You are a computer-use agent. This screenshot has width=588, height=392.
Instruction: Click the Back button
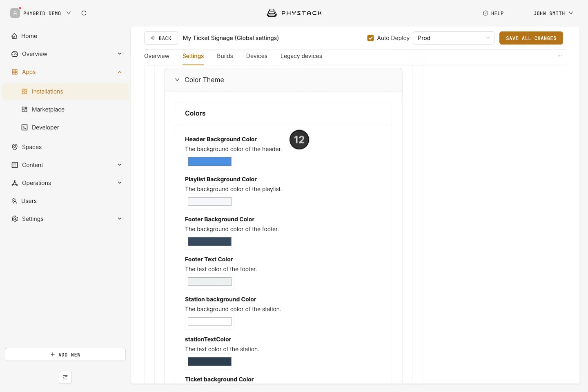tap(161, 38)
